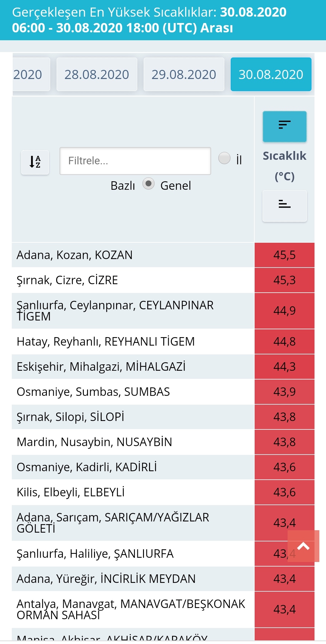Select the Kilis, Elbeyli, ELBEYLİ row
The image size is (326, 644).
click(x=133, y=492)
